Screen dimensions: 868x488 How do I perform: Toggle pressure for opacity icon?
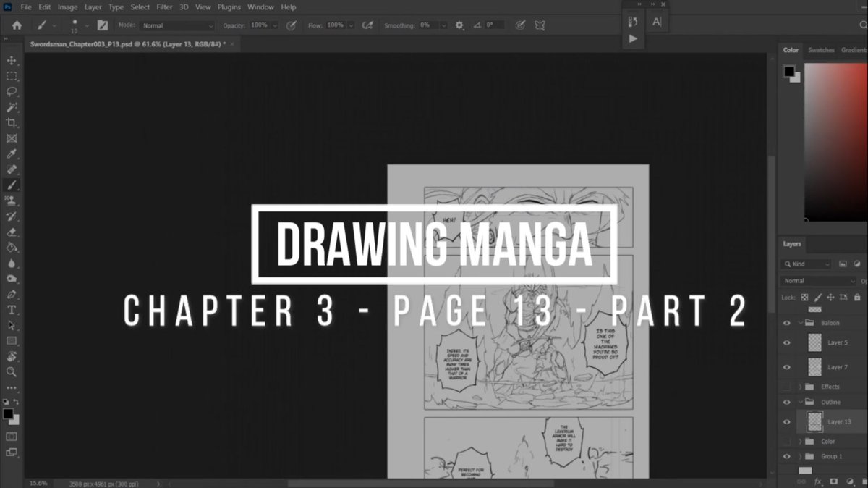(x=292, y=25)
